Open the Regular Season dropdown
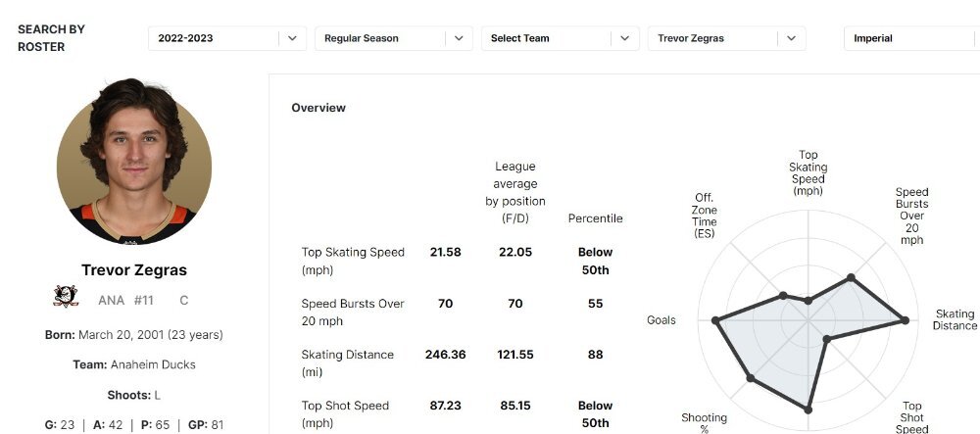 point(393,38)
